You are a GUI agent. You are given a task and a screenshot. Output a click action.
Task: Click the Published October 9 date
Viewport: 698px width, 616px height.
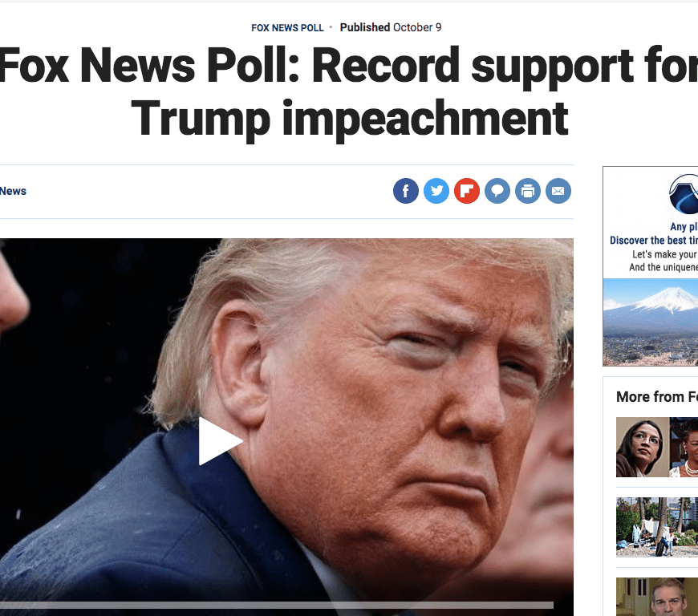coord(391,27)
